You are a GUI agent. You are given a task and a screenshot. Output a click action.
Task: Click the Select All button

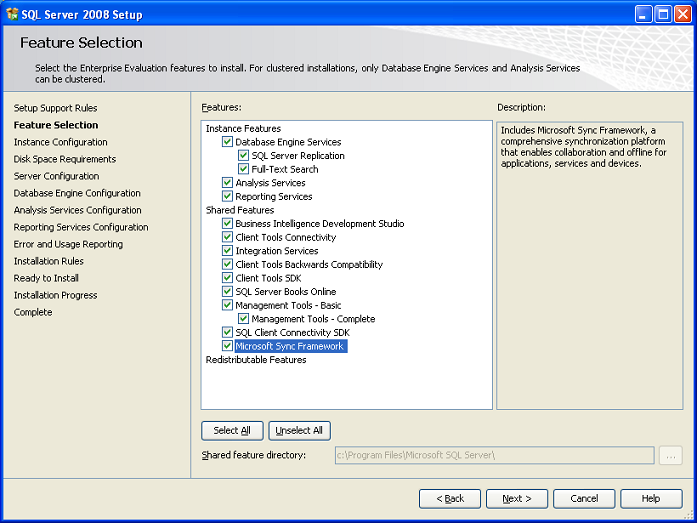(232, 431)
